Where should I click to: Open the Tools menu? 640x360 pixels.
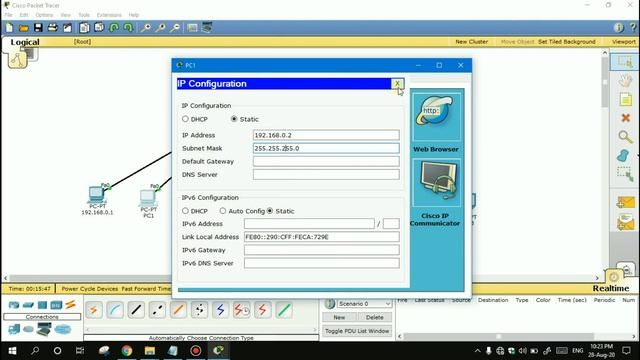(x=84, y=15)
